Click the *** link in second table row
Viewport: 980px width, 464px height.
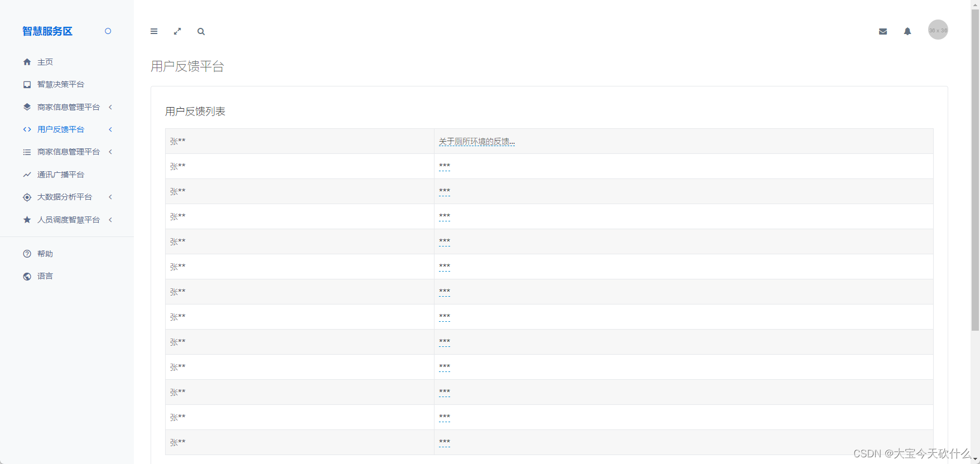pos(445,166)
